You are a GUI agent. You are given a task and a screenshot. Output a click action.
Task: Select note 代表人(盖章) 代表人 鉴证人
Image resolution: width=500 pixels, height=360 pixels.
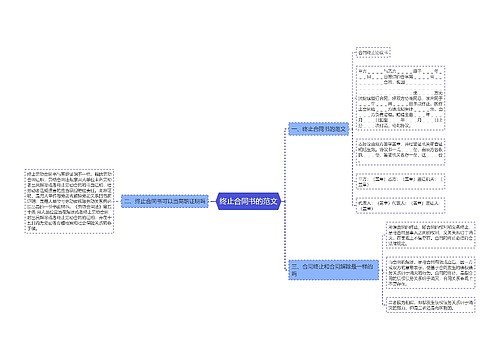[400, 205]
